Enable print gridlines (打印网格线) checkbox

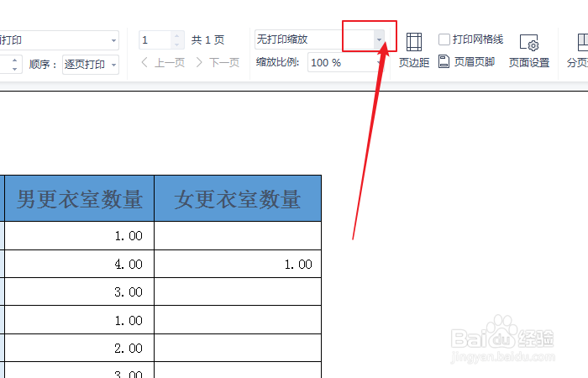click(x=444, y=39)
